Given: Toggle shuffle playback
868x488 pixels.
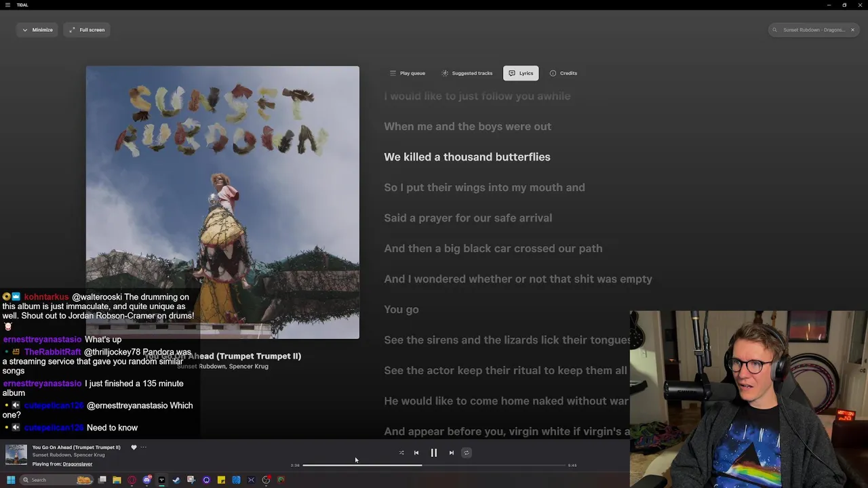Looking at the screenshot, I should coord(401,453).
